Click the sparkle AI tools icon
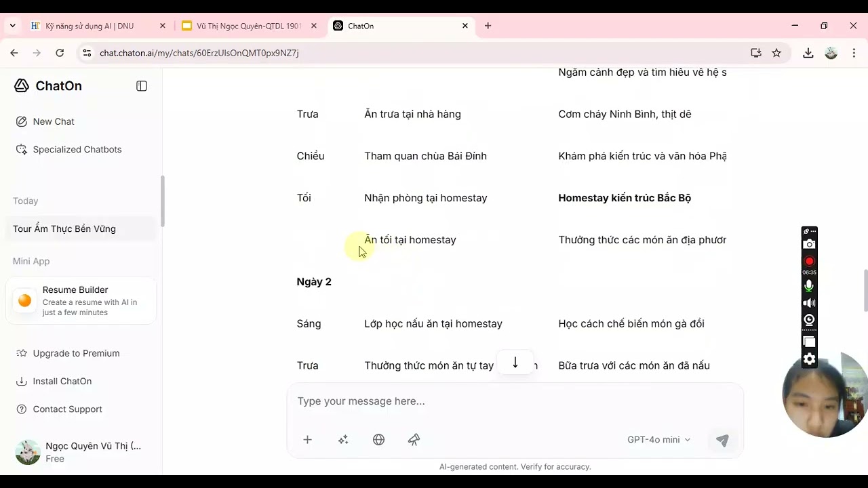The image size is (868, 488). click(x=343, y=440)
